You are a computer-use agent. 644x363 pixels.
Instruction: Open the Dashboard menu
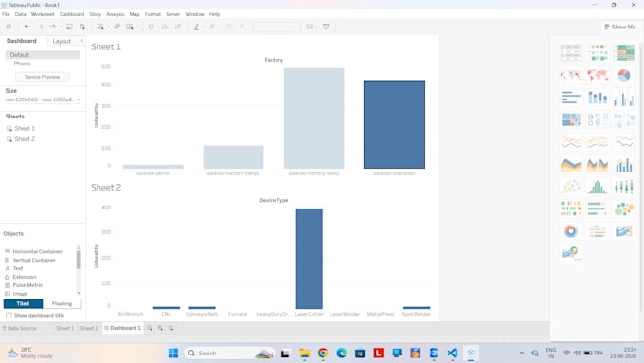point(72,14)
